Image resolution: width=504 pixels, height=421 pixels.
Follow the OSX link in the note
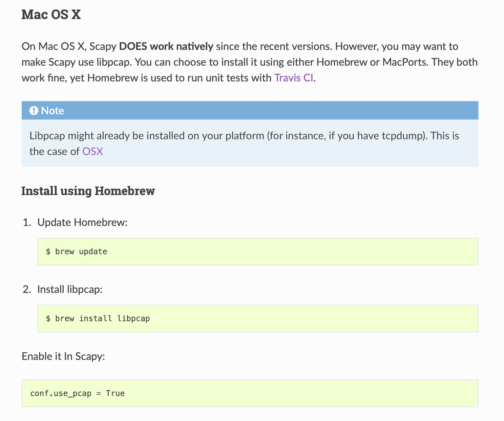pyautogui.click(x=93, y=151)
